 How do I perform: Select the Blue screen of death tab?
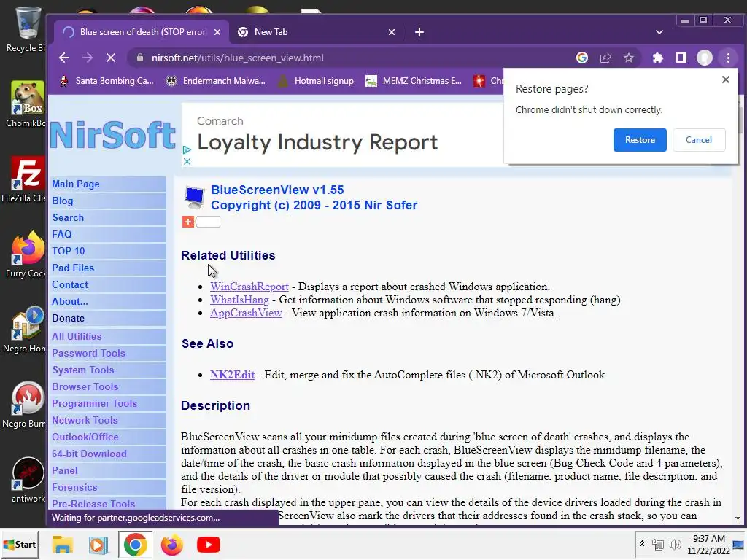click(141, 32)
